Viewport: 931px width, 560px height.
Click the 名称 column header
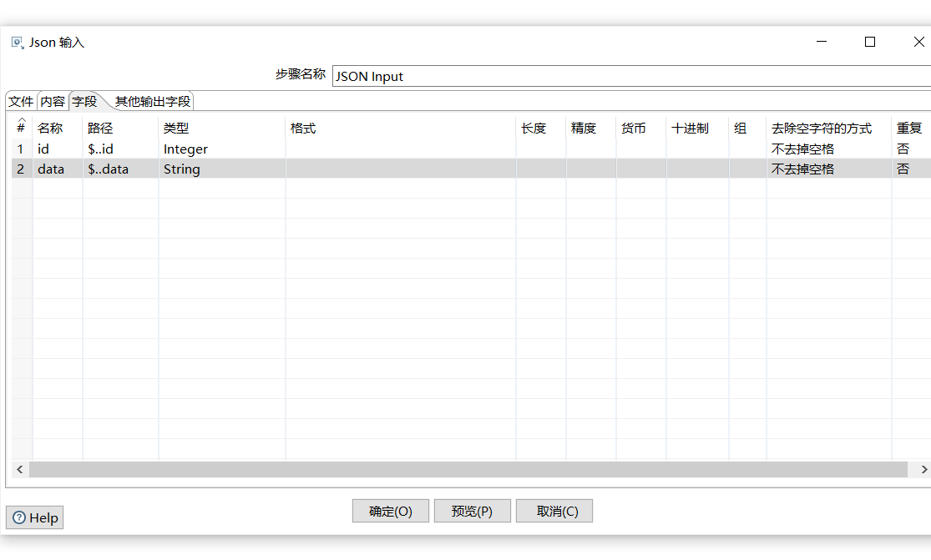58,128
